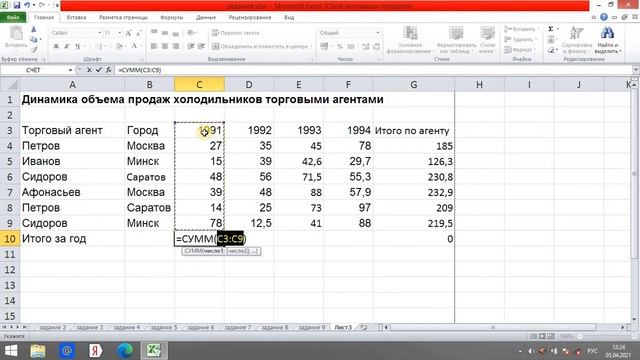Click the percent style icon
This screenshot has width=640, height=360.
(x=340, y=47)
